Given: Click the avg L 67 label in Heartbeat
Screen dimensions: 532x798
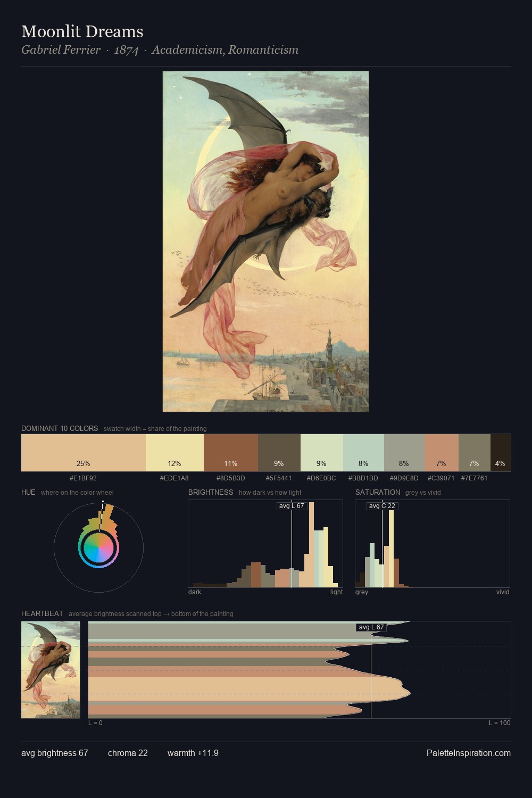Looking at the screenshot, I should click(371, 627).
